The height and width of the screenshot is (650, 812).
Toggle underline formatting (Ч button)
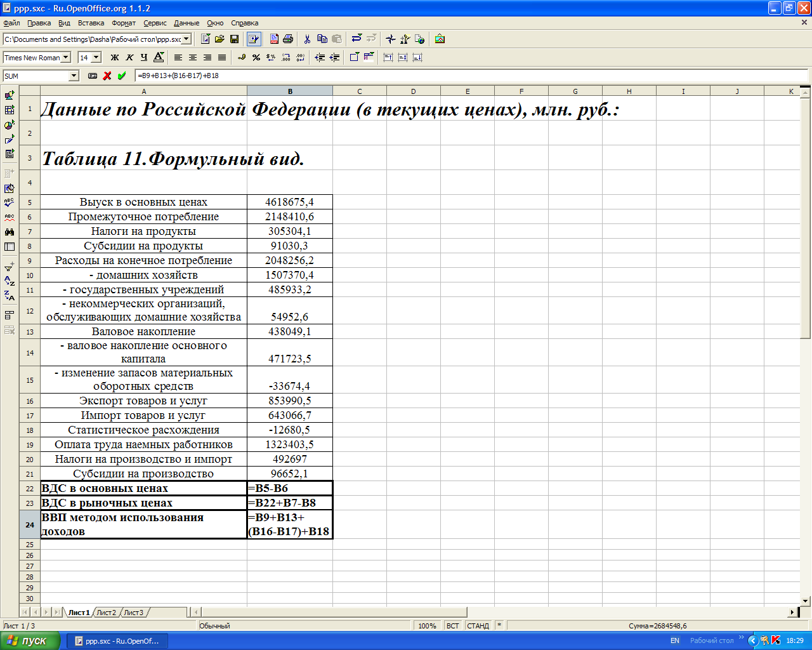pos(144,58)
